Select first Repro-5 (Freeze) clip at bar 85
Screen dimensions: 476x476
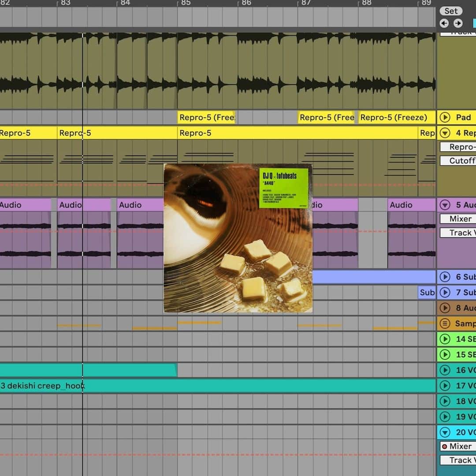tap(206, 118)
